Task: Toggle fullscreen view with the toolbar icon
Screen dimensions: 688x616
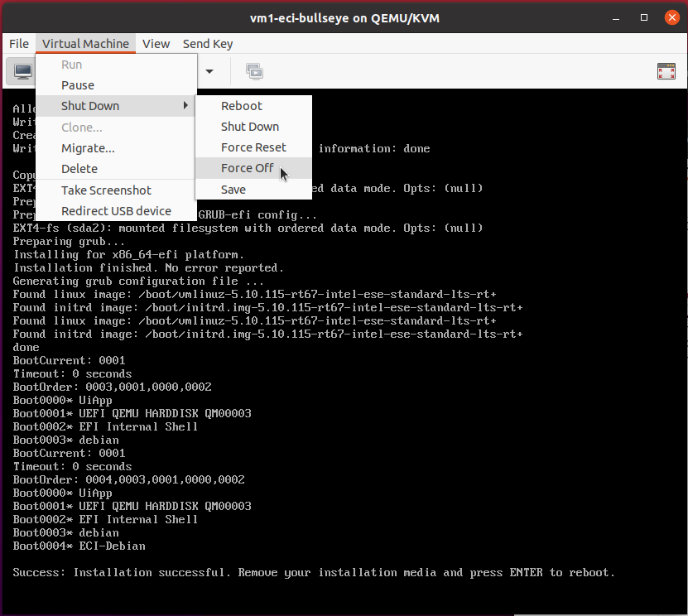Action: tap(666, 71)
